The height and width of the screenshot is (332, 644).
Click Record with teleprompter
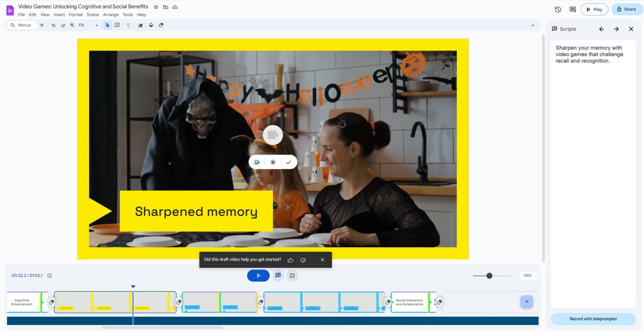[592, 319]
